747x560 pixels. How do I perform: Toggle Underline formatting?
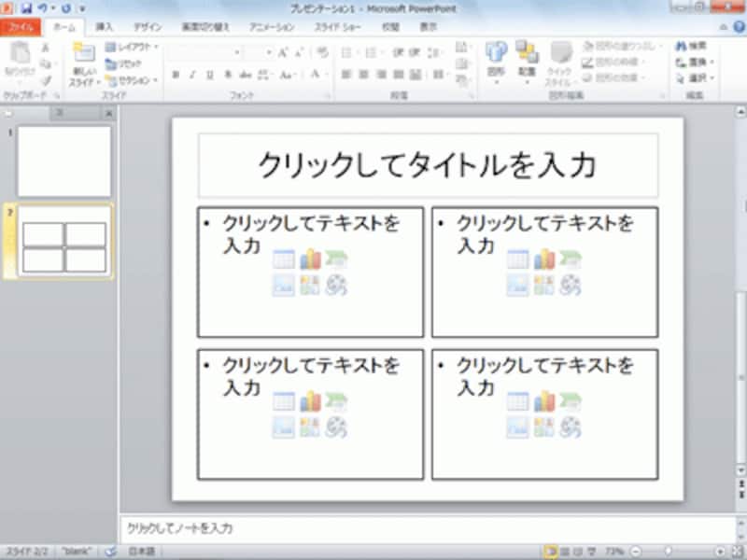pos(209,75)
